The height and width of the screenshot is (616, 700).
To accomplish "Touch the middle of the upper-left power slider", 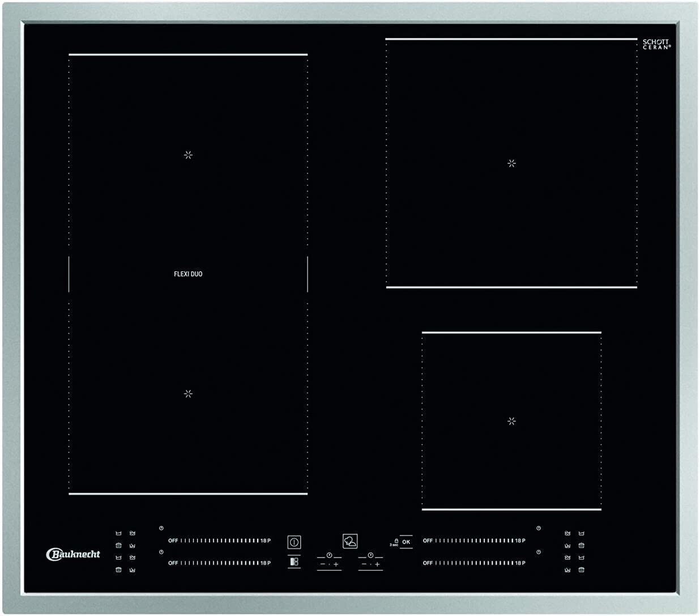I will tap(220, 541).
